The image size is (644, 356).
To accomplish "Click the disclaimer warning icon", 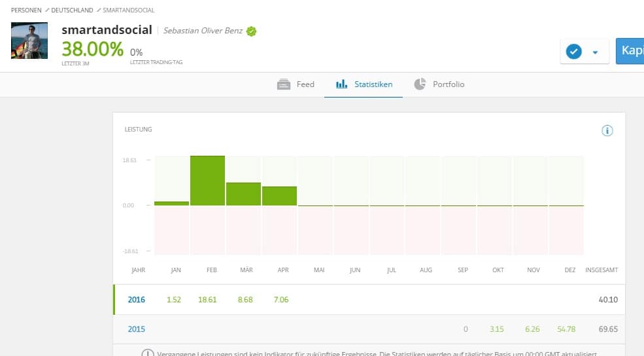I will tap(148, 353).
